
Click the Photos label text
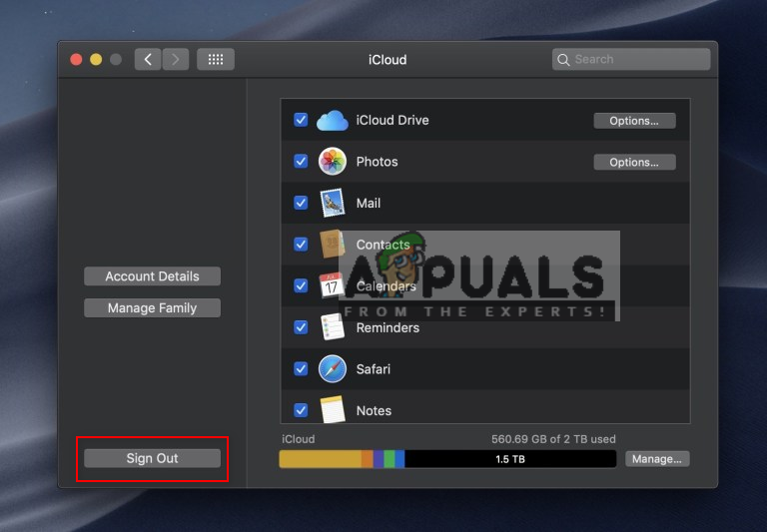click(377, 162)
